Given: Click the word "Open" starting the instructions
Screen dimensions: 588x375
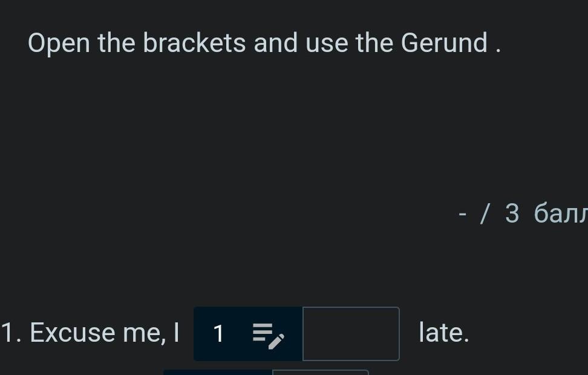Looking at the screenshot, I should click(x=59, y=43).
